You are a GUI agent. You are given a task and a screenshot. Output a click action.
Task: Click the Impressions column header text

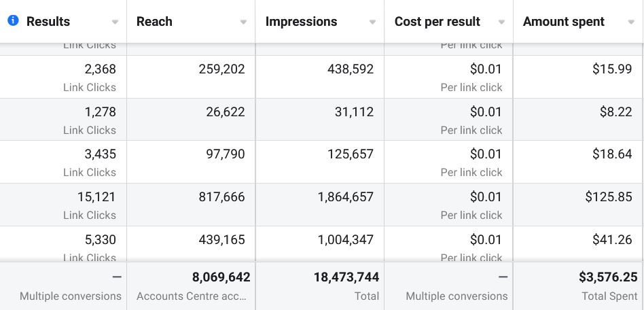(x=301, y=22)
